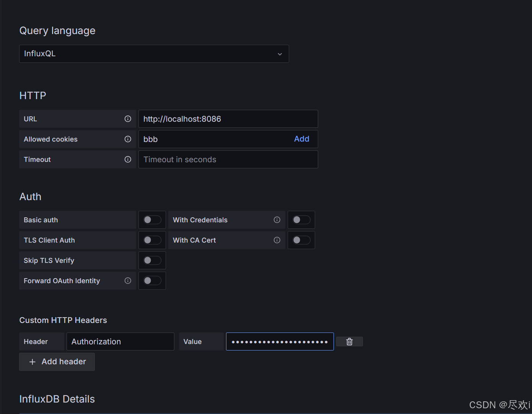Click the Allowed cookies label

click(x=50, y=139)
